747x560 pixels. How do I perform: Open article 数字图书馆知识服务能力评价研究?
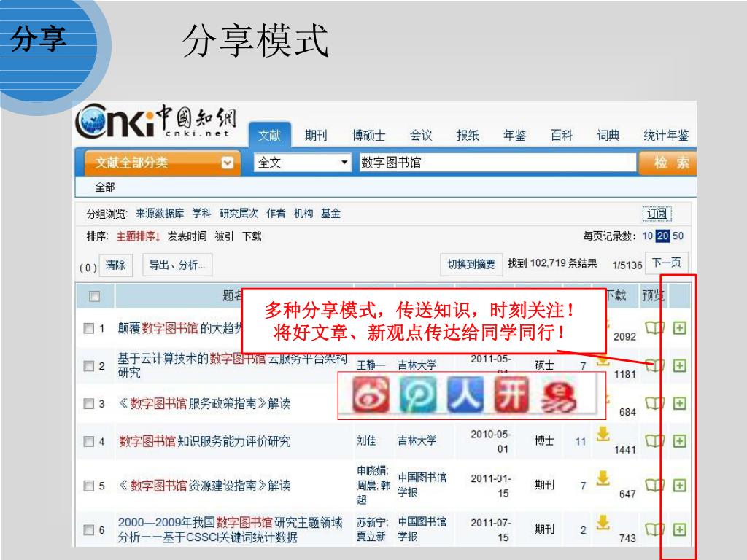(x=205, y=441)
